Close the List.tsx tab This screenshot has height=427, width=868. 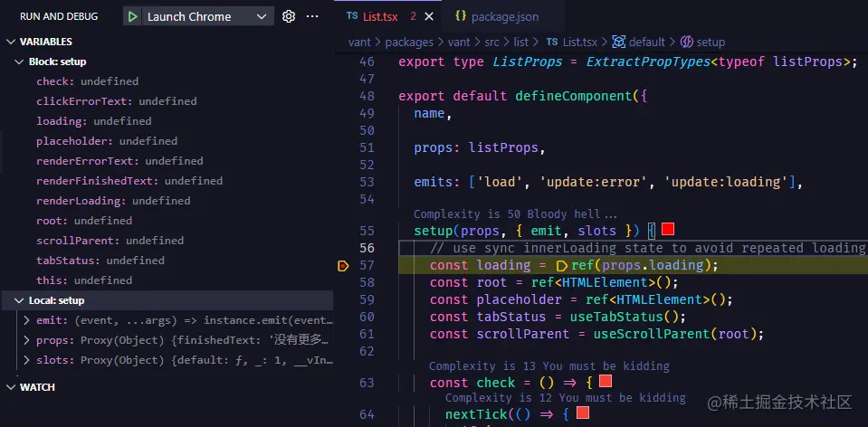tap(428, 16)
